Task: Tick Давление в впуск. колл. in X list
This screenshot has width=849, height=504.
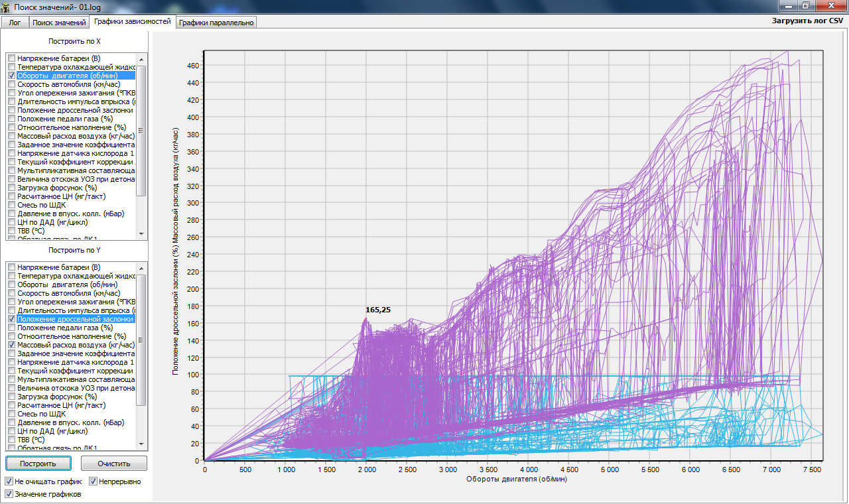Action: pyautogui.click(x=11, y=214)
